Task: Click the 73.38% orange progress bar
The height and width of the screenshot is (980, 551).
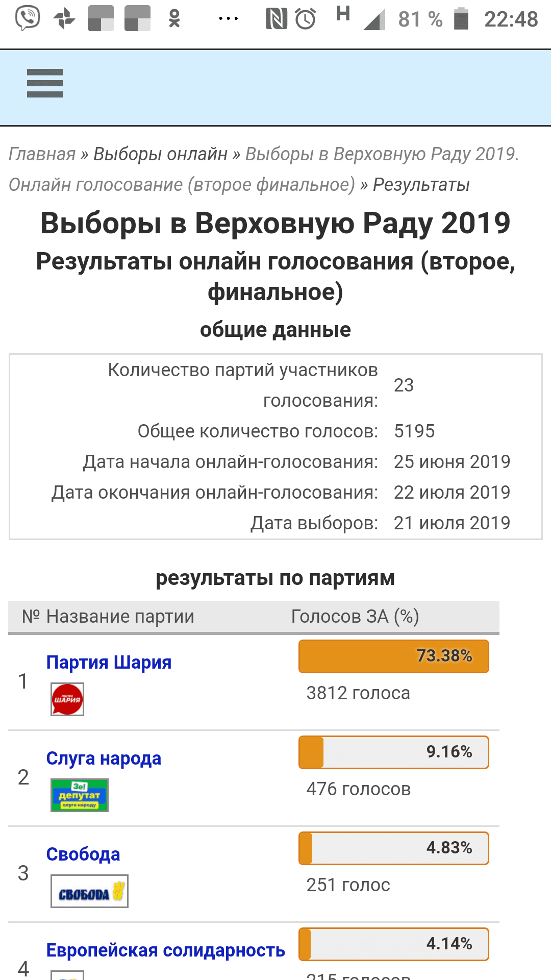Action: pyautogui.click(x=393, y=656)
